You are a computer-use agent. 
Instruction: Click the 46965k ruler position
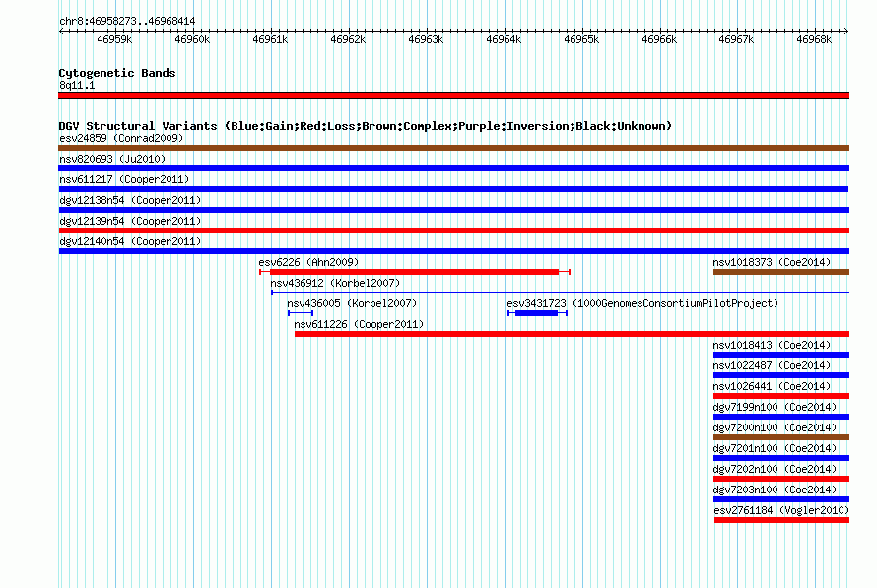(581, 39)
